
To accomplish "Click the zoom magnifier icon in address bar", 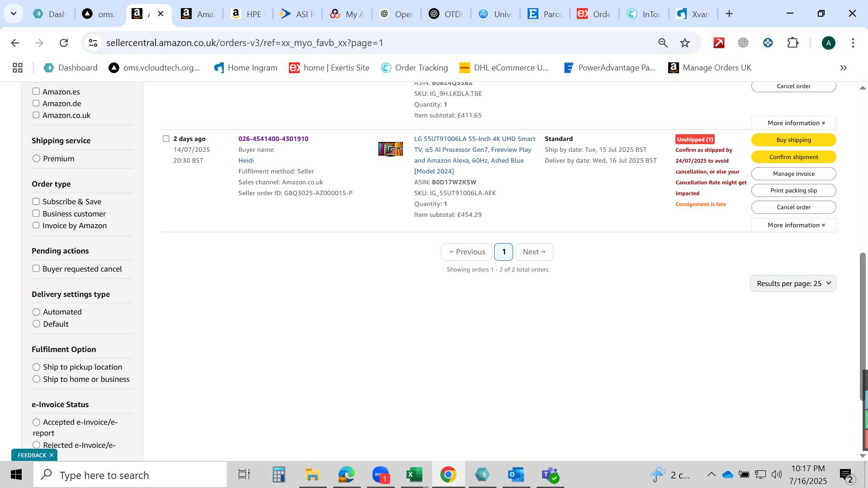I will [x=663, y=43].
